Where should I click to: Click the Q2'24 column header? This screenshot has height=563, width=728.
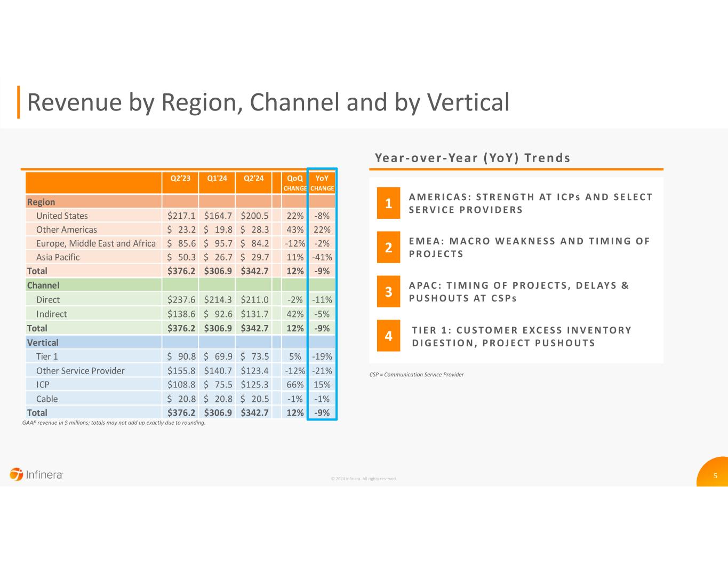coord(253,178)
